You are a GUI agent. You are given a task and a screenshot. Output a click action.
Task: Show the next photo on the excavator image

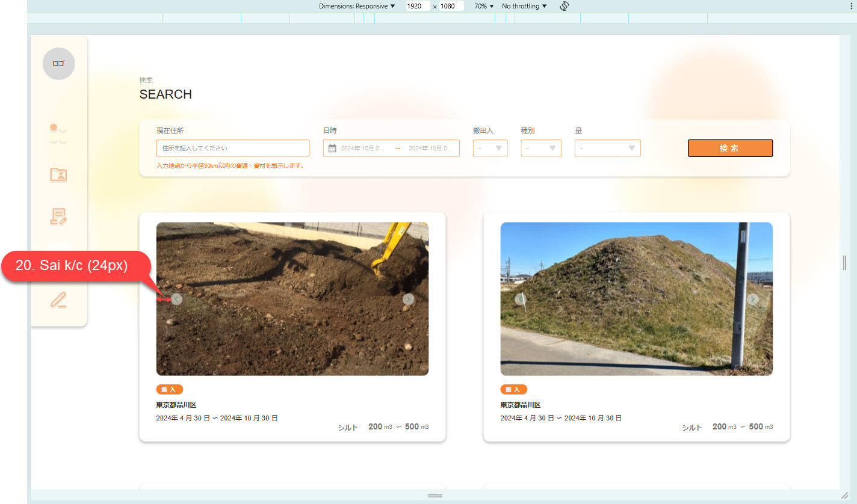click(x=409, y=299)
